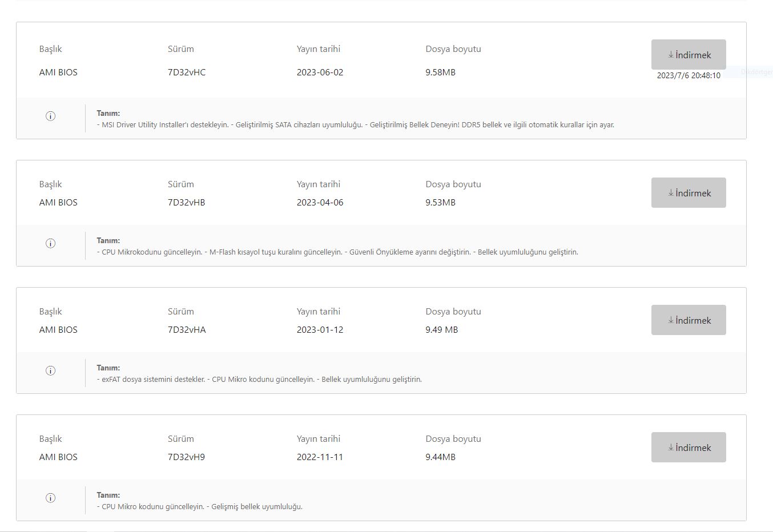773x532 pixels.
Task: Click the description mentioning M-Flash kısayol tuşu
Action: pyautogui.click(x=337, y=252)
